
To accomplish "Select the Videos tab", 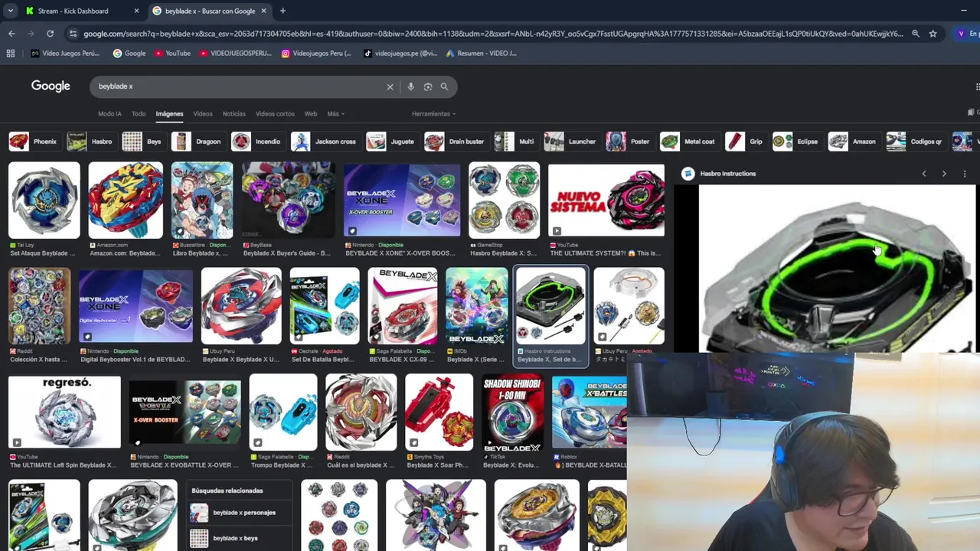I will click(x=203, y=114).
